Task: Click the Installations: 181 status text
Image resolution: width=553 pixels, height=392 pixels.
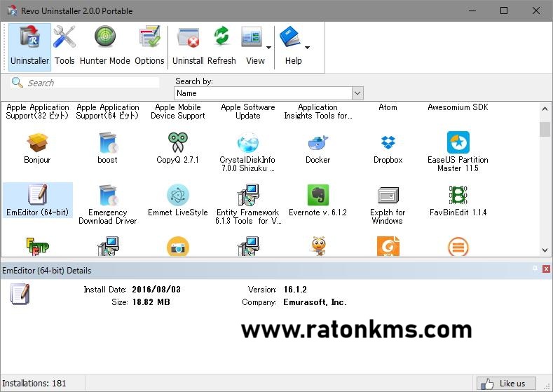Action: tap(34, 383)
